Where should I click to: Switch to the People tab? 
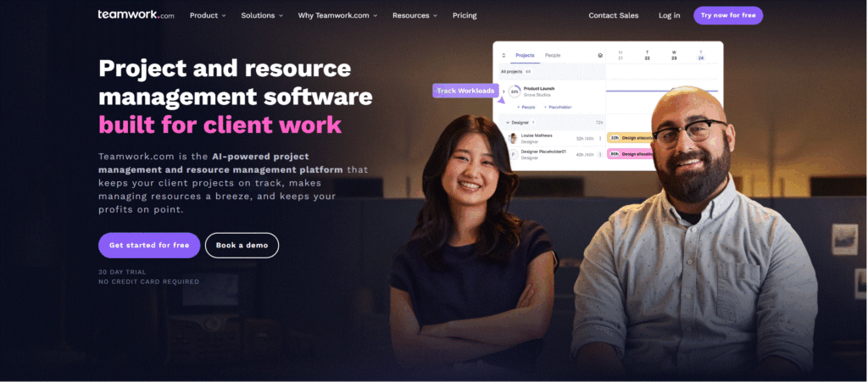point(553,55)
